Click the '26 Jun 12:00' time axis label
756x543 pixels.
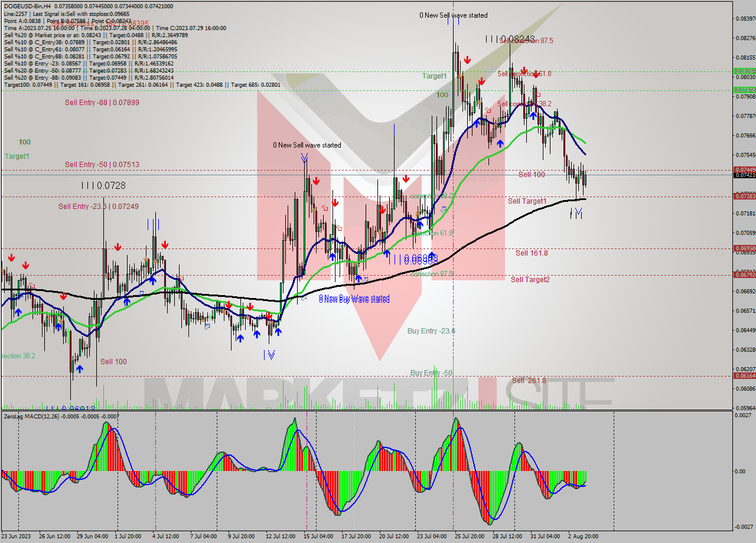pyautogui.click(x=55, y=537)
